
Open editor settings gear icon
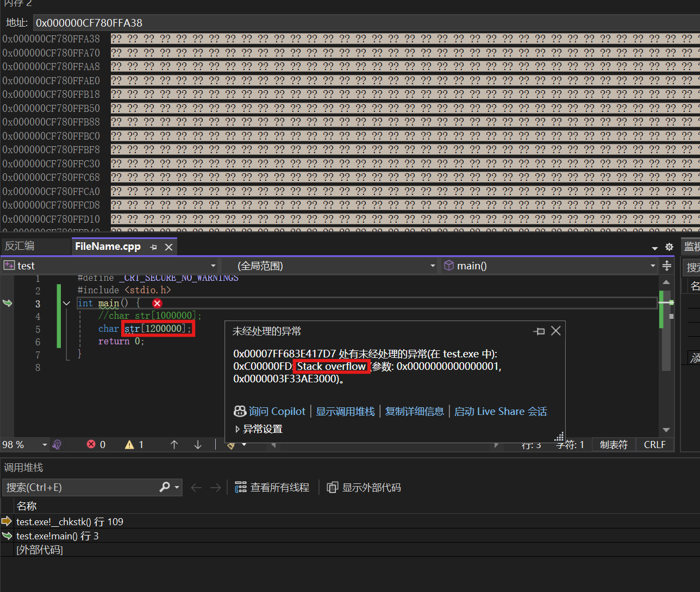click(669, 247)
